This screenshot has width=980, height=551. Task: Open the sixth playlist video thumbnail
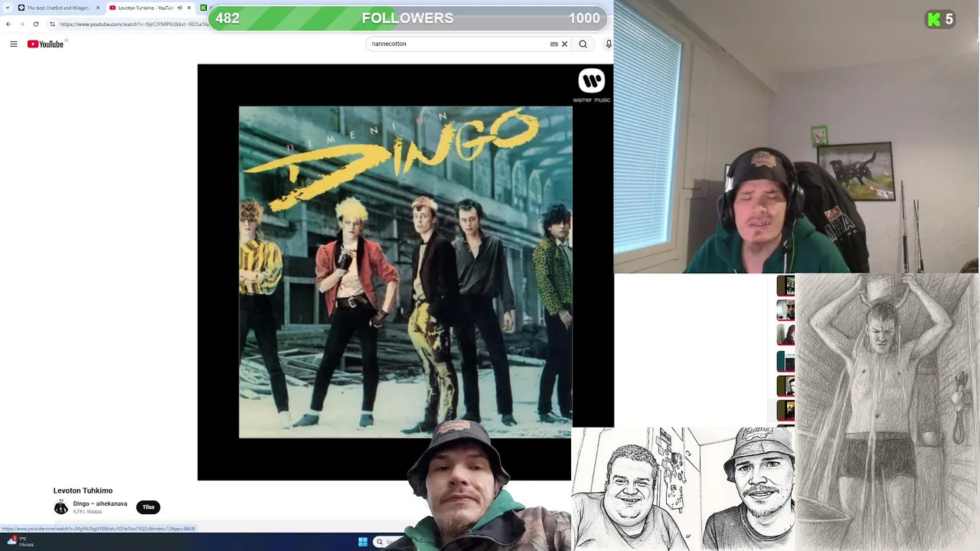(786, 411)
